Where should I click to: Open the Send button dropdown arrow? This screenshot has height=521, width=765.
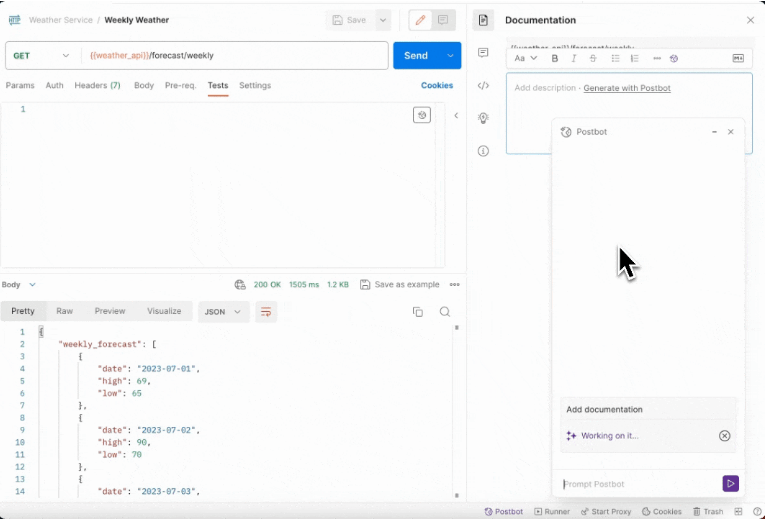[450, 56]
